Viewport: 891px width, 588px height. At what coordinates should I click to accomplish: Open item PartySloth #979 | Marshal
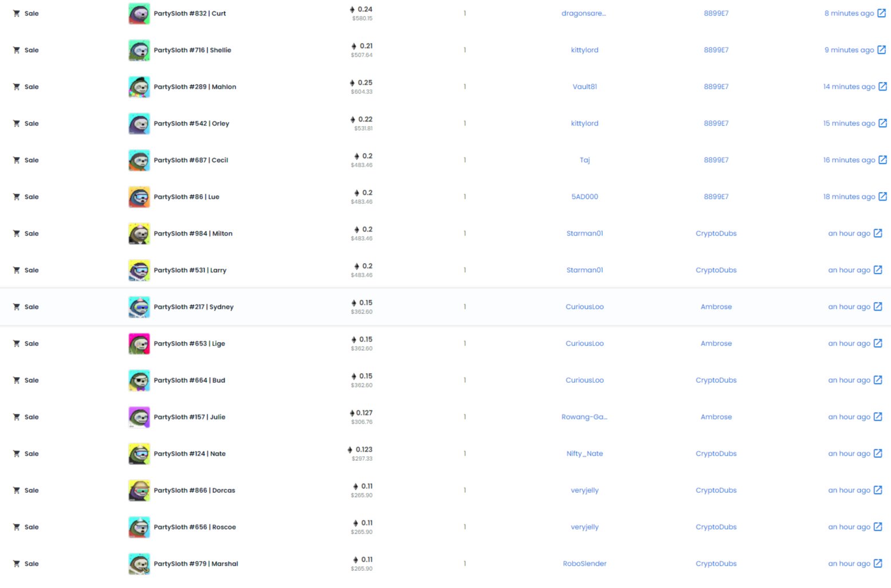coord(196,563)
